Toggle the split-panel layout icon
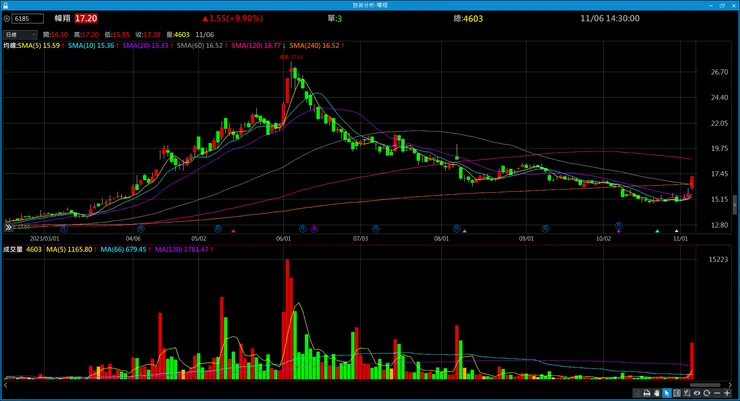 tap(677, 393)
